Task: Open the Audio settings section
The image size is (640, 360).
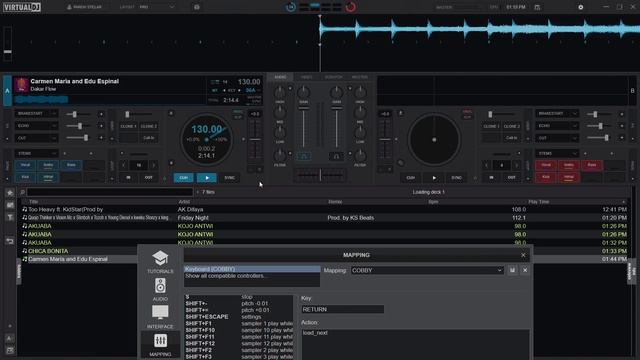Action: point(160,290)
